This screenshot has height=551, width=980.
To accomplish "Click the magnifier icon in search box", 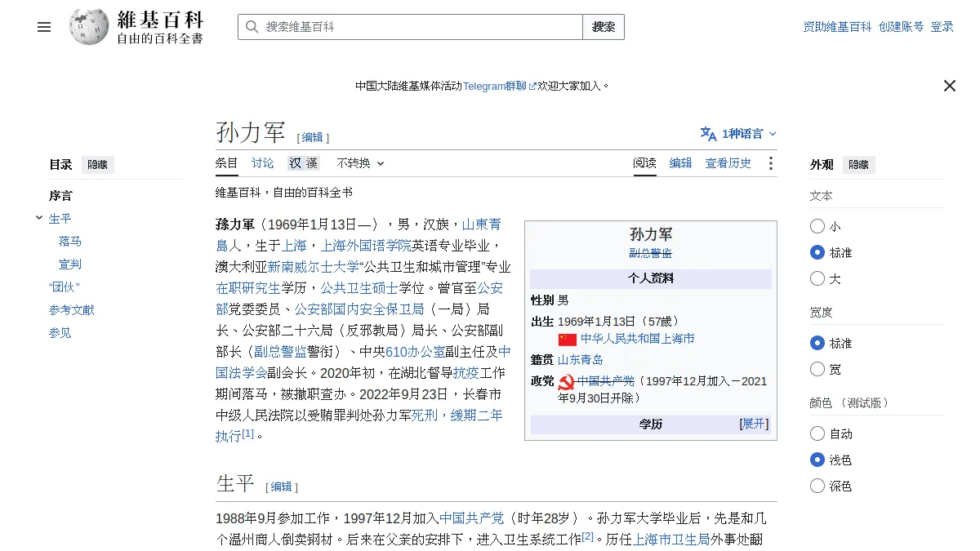I will 252,27.
